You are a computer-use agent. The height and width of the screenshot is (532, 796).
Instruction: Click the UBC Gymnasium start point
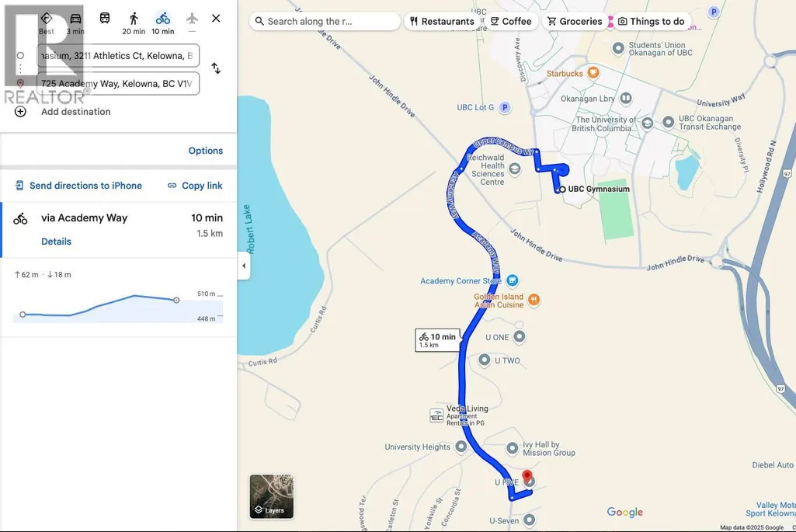click(562, 190)
